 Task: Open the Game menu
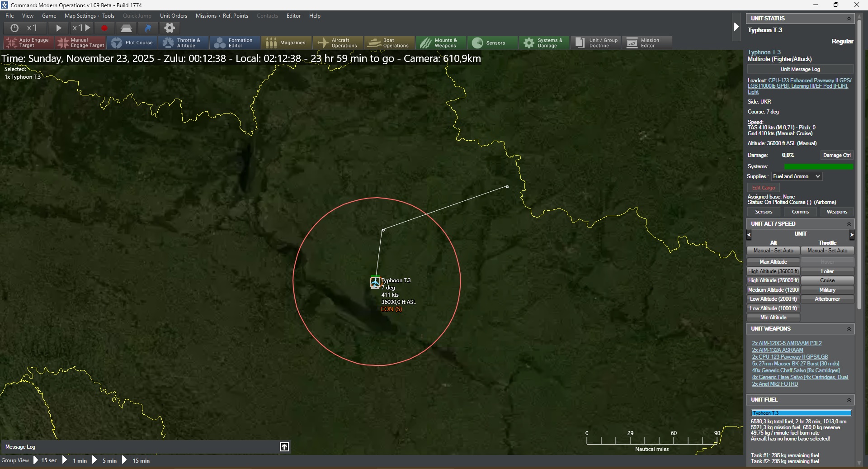[49, 16]
